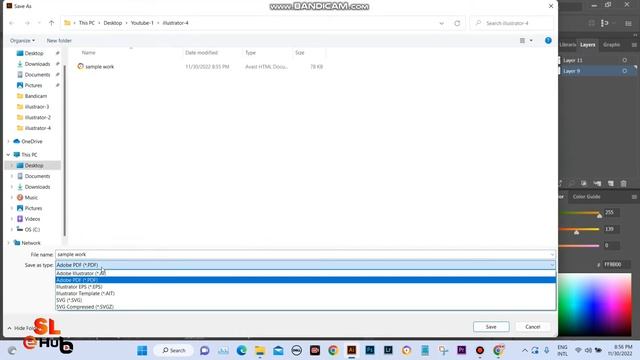Select Youtube-1 in address breadcrumb
Viewport: 640px width, 360px height.
(x=142, y=23)
